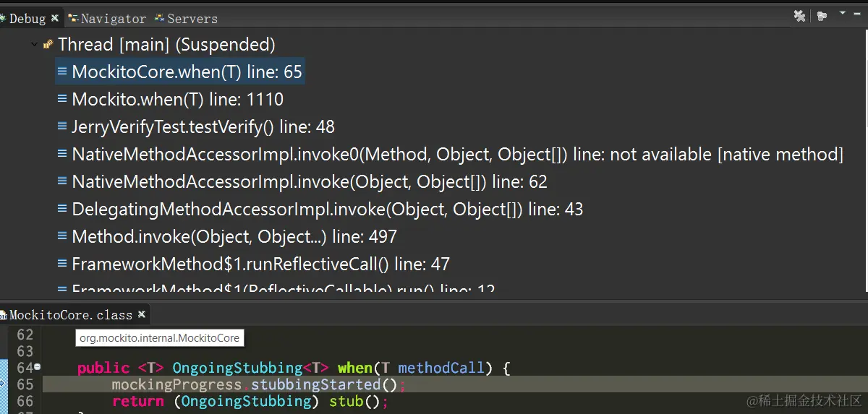Select Method.invoke(Object, Object...) line: 497 frame
Screen dimensions: 868x414
(226, 236)
